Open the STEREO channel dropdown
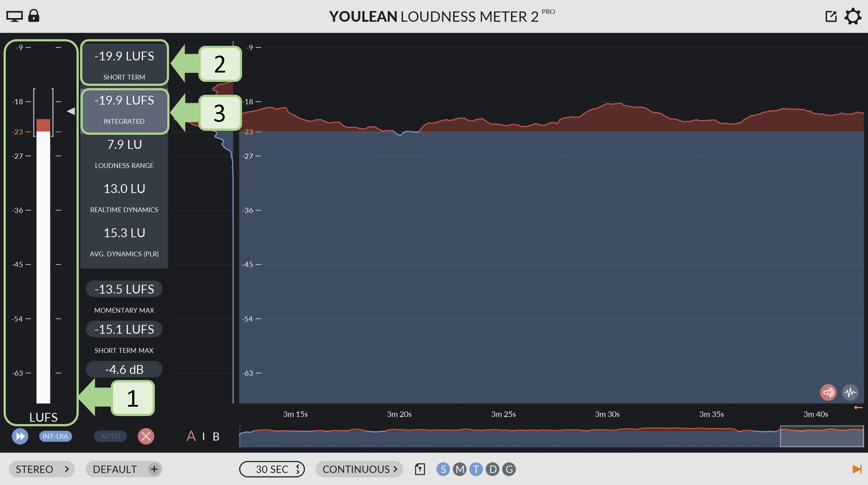This screenshot has width=868, height=485. point(42,469)
